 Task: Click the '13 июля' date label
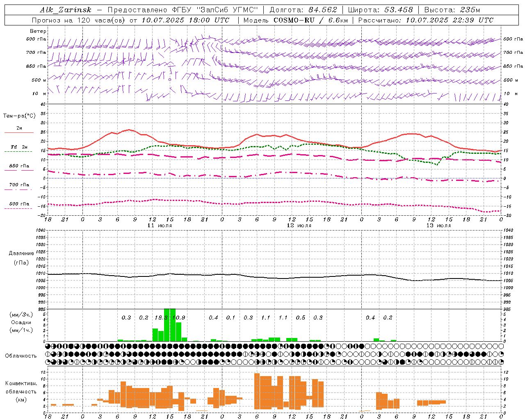[438, 226]
